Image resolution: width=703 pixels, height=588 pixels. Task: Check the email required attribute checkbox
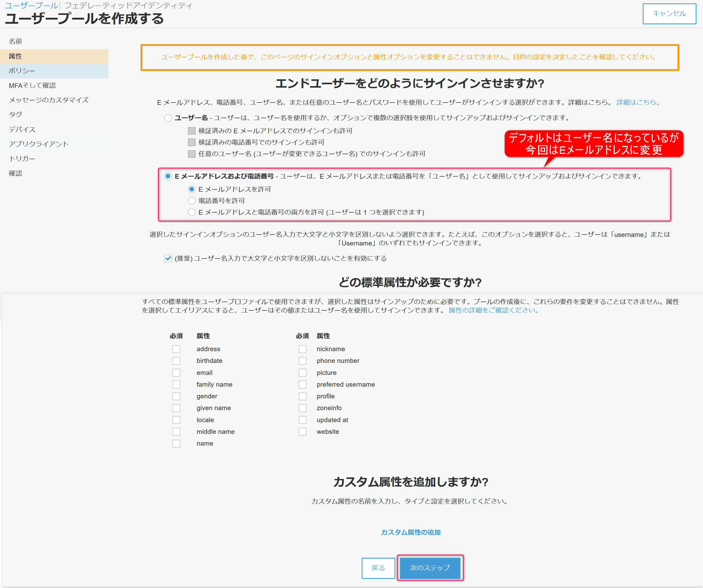tap(177, 373)
